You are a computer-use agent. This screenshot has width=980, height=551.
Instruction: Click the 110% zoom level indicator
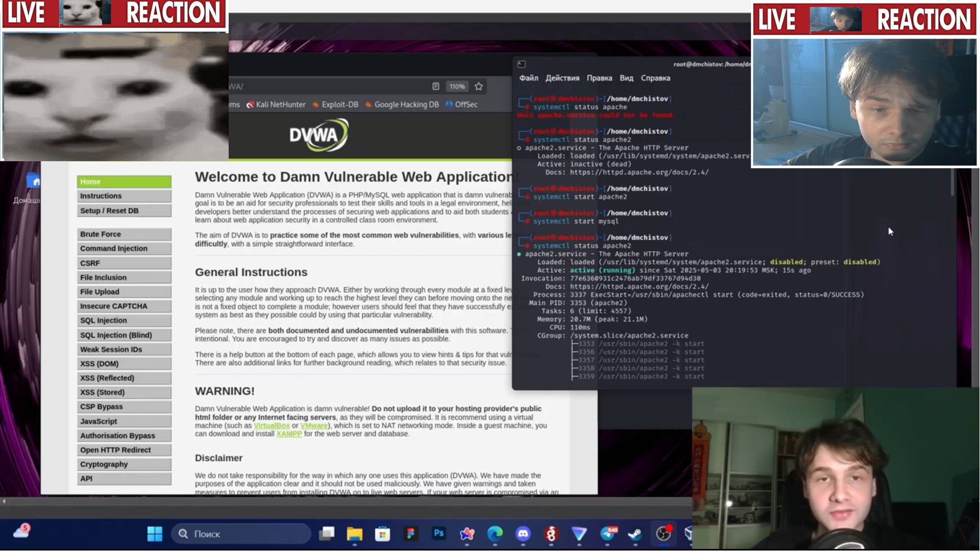[x=457, y=87]
